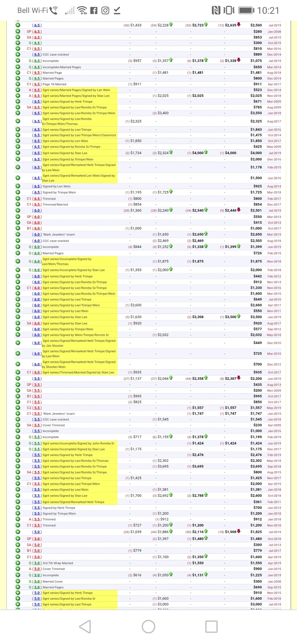
Task: Tap the Android back navigation button
Action: click(85, 626)
